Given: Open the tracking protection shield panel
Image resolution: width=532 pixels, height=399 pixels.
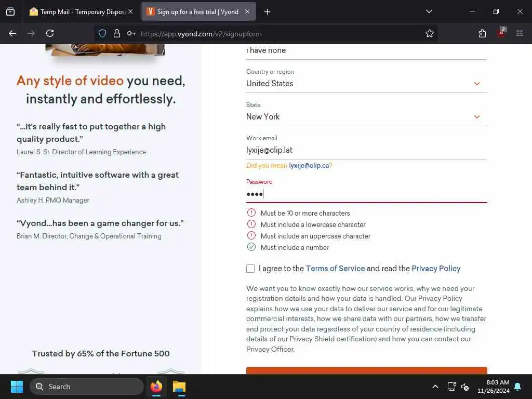Looking at the screenshot, I should (102, 33).
